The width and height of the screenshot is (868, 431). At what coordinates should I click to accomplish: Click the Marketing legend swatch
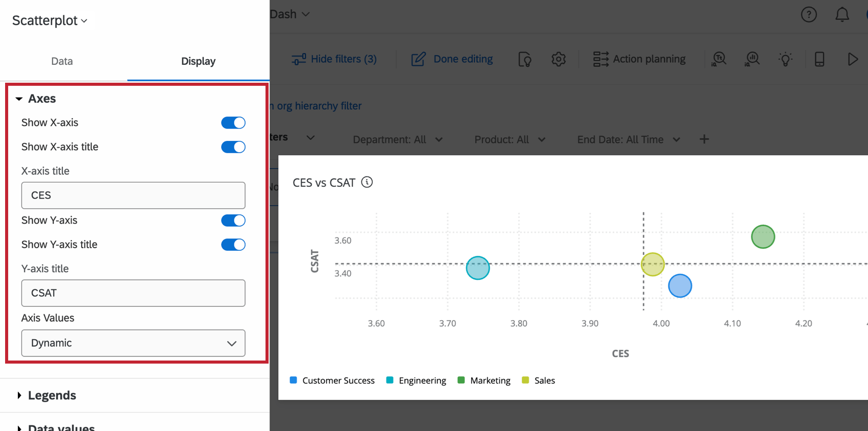[462, 380]
